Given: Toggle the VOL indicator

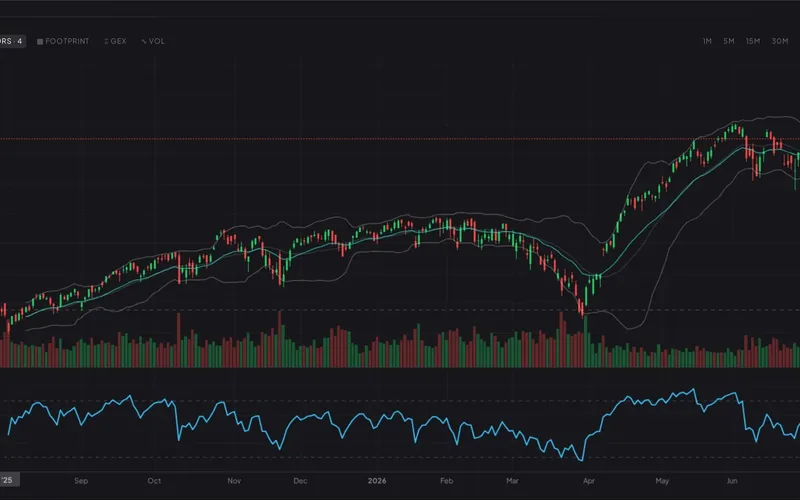Looking at the screenshot, I should pos(153,41).
